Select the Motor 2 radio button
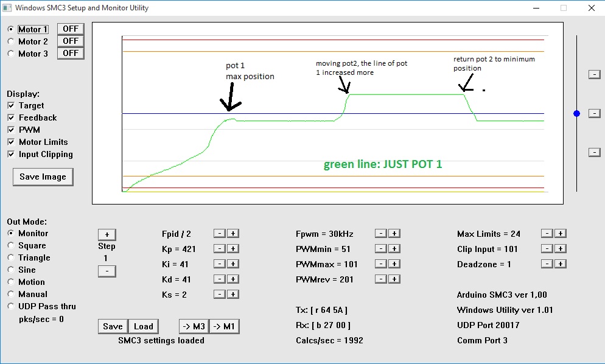Image resolution: width=605 pixels, height=364 pixels. (11, 41)
